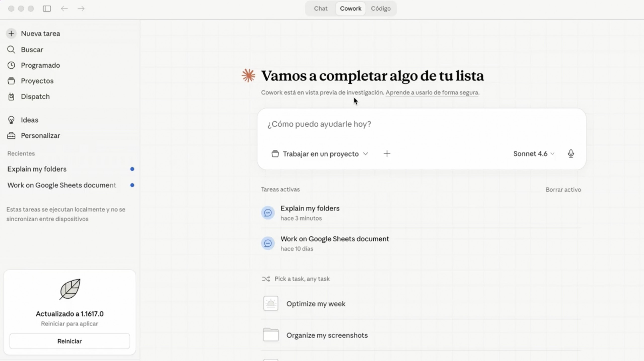Switch to the Código tab
Viewport: 644px width, 361px height.
[x=380, y=9]
